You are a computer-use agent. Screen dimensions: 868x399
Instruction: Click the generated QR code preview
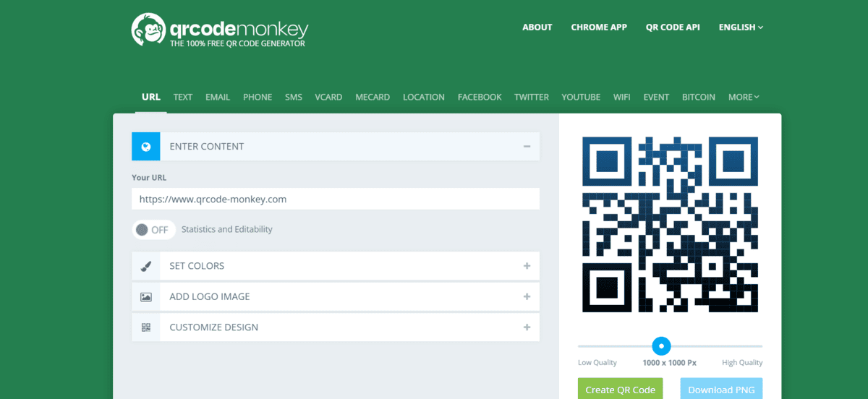[670, 225]
